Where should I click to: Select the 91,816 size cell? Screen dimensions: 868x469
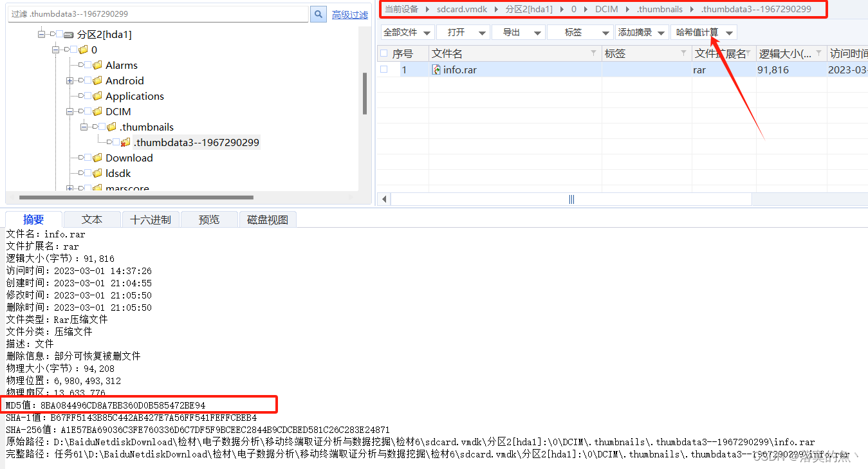[791, 69]
